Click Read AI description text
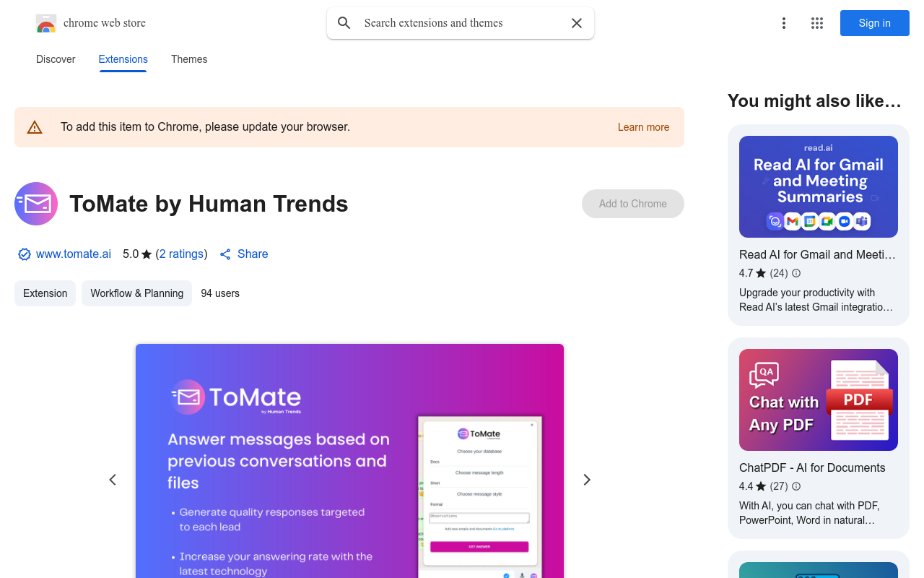Viewport: 924px width, 578px height. (816, 300)
